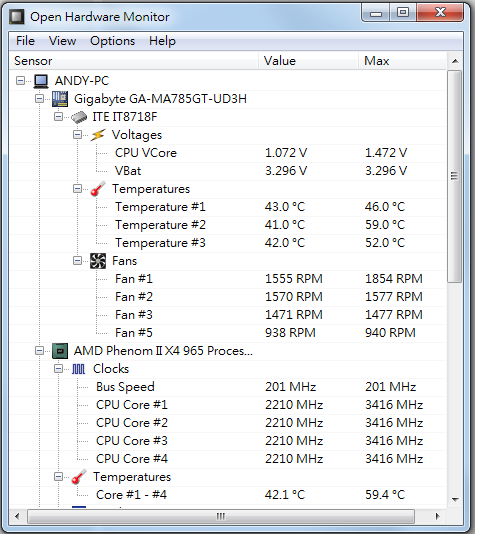Select the Bus Speed row
This screenshot has width=478, height=537.
click(x=229, y=388)
